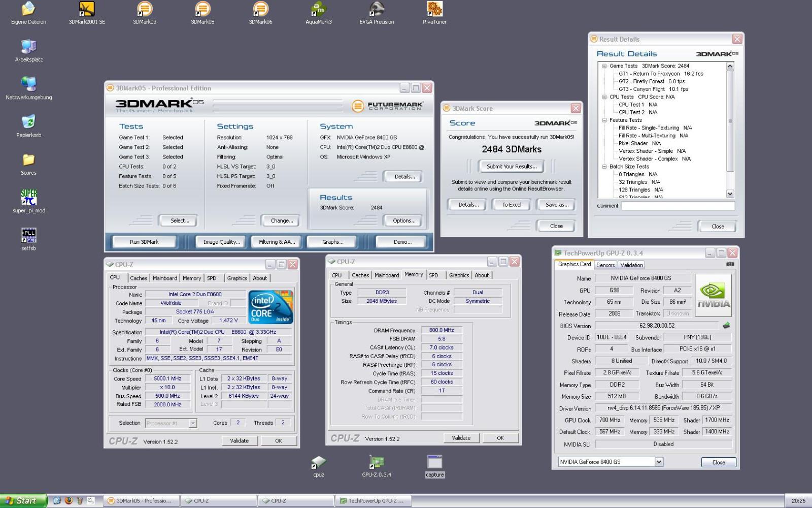Open the GPU selection dropdown in GPU-Z
812x508 pixels.
tap(659, 462)
